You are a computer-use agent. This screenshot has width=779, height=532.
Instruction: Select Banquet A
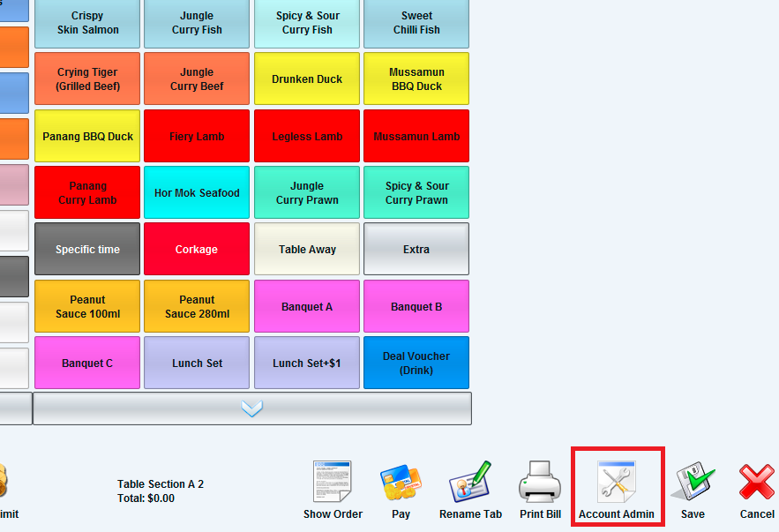307,306
